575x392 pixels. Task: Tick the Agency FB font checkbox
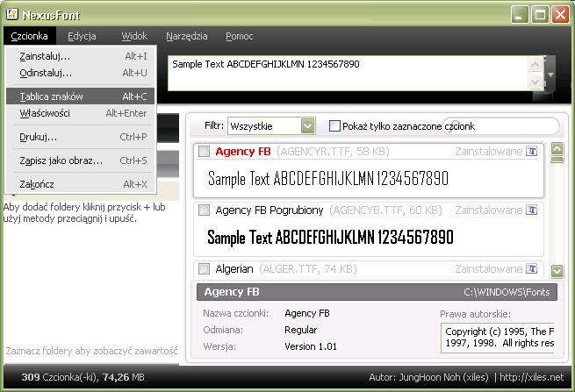click(204, 152)
